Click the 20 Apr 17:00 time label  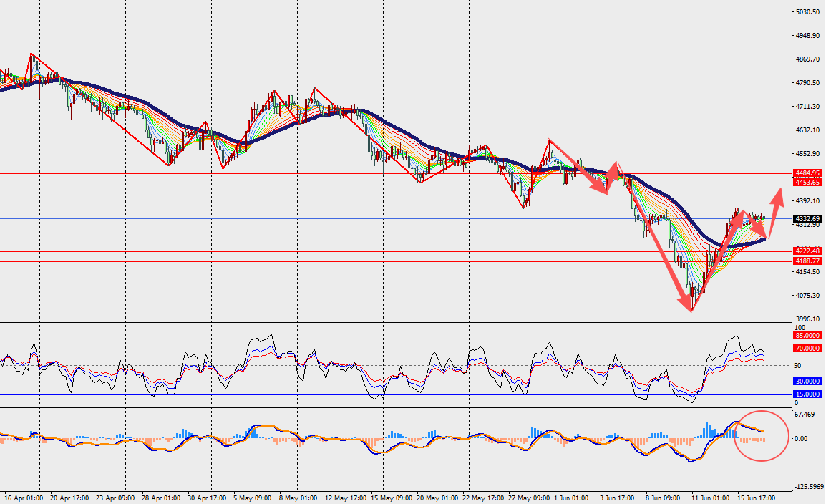(69, 498)
